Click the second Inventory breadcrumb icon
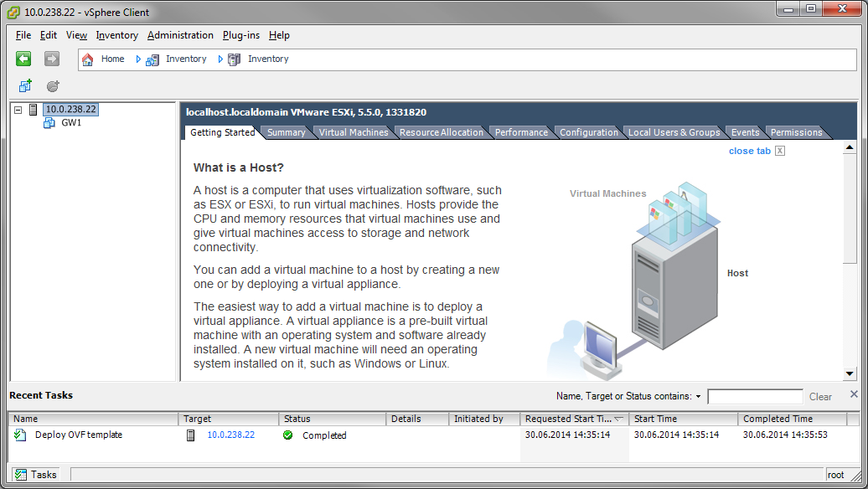This screenshot has height=489, width=868. coord(234,59)
